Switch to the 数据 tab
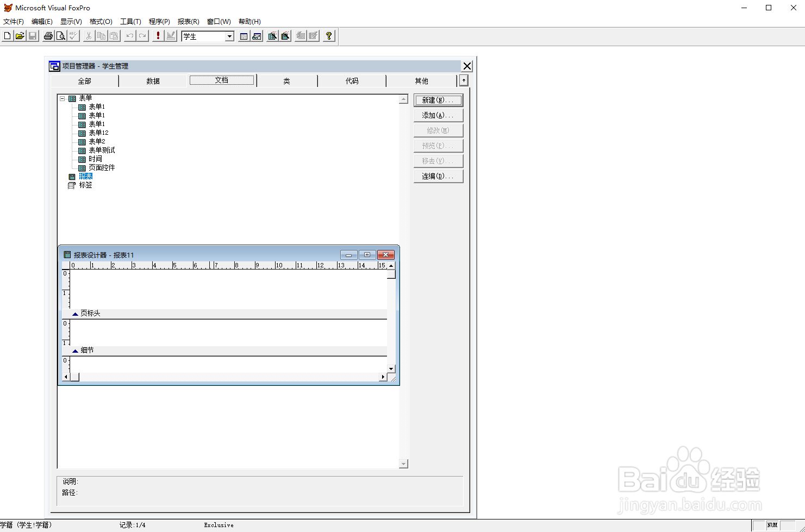 (x=153, y=81)
